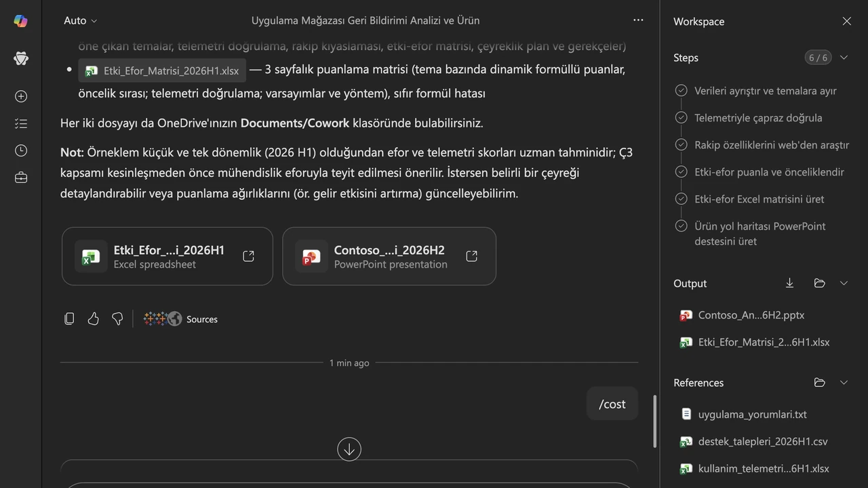Viewport: 868px width, 488px height.
Task: Open Excel card in new window icon
Action: [x=248, y=256]
